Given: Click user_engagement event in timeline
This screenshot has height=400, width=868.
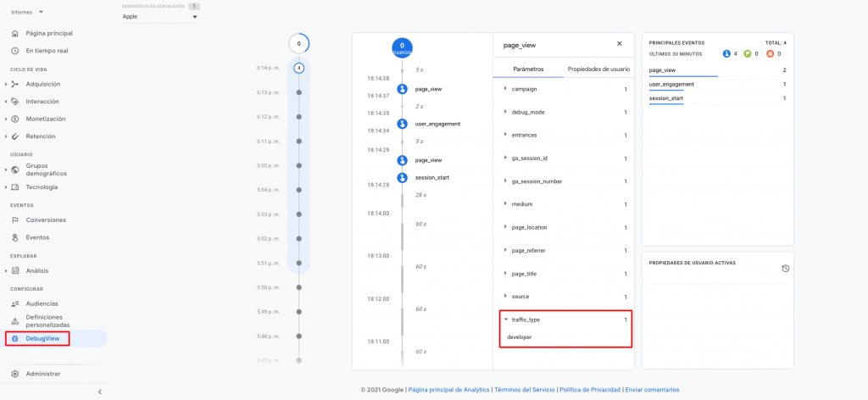Looking at the screenshot, I should pos(438,124).
